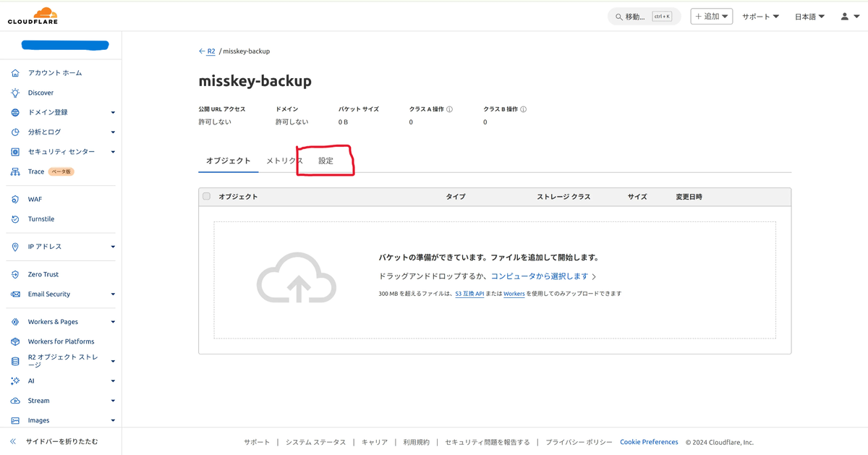Expand the IP アドレス submenu arrow

pyautogui.click(x=113, y=247)
